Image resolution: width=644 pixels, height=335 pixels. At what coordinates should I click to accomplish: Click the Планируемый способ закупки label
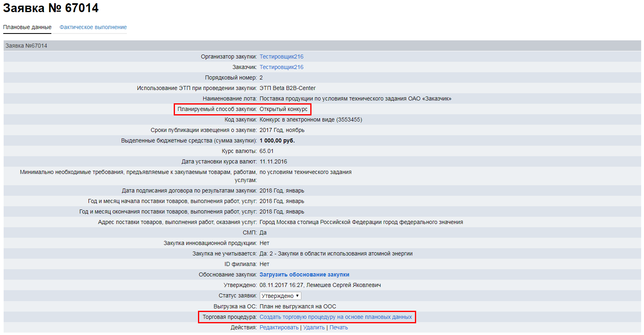point(217,109)
